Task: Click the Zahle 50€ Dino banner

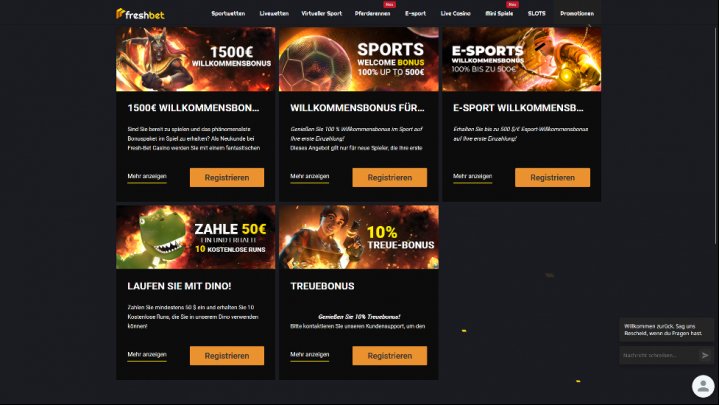Action: pos(196,237)
